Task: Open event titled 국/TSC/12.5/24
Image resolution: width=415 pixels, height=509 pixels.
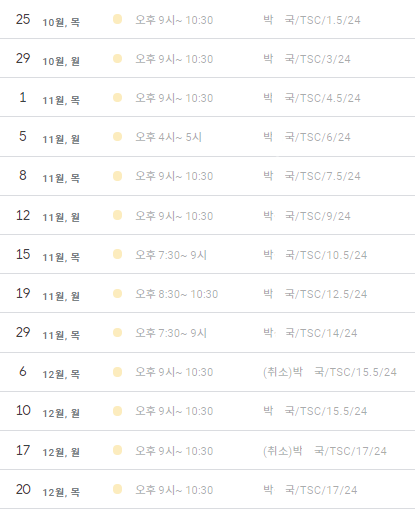Action: coord(315,294)
